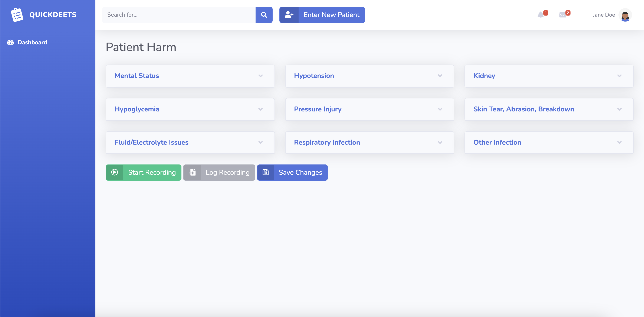Click the search magnifier icon button
This screenshot has height=317, width=644.
[x=264, y=15]
